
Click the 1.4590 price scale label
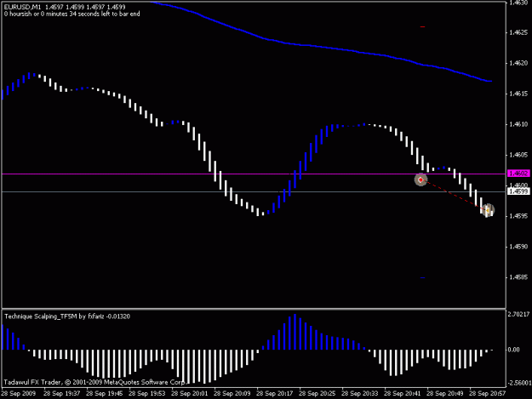click(518, 247)
